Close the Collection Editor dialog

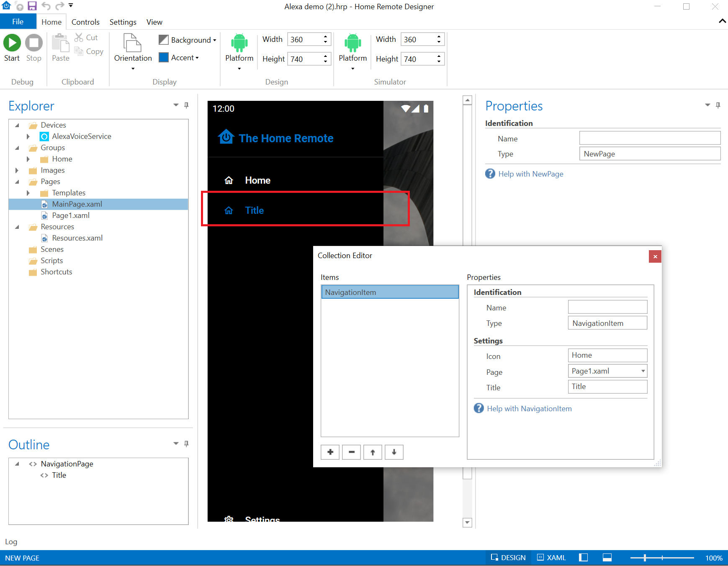pyautogui.click(x=655, y=256)
